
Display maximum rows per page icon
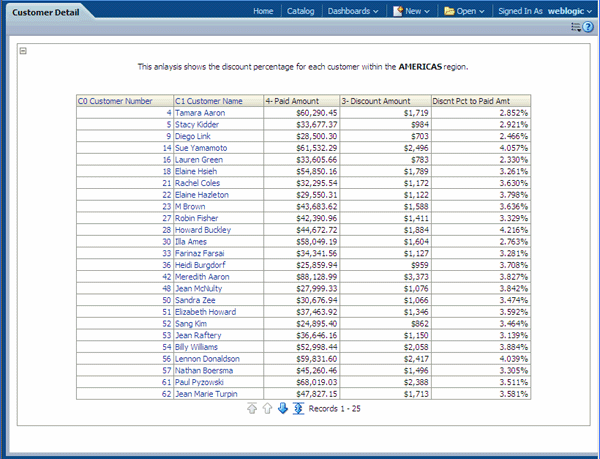tap(298, 408)
